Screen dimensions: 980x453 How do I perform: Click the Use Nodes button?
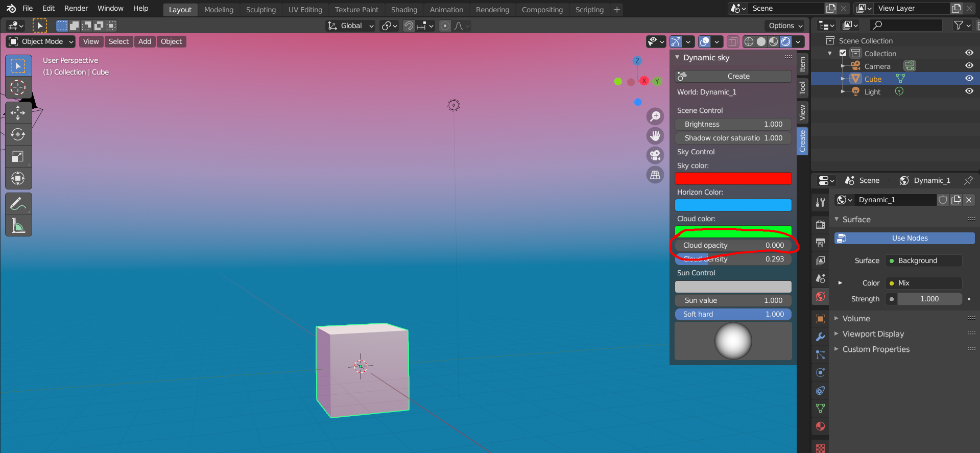point(904,239)
